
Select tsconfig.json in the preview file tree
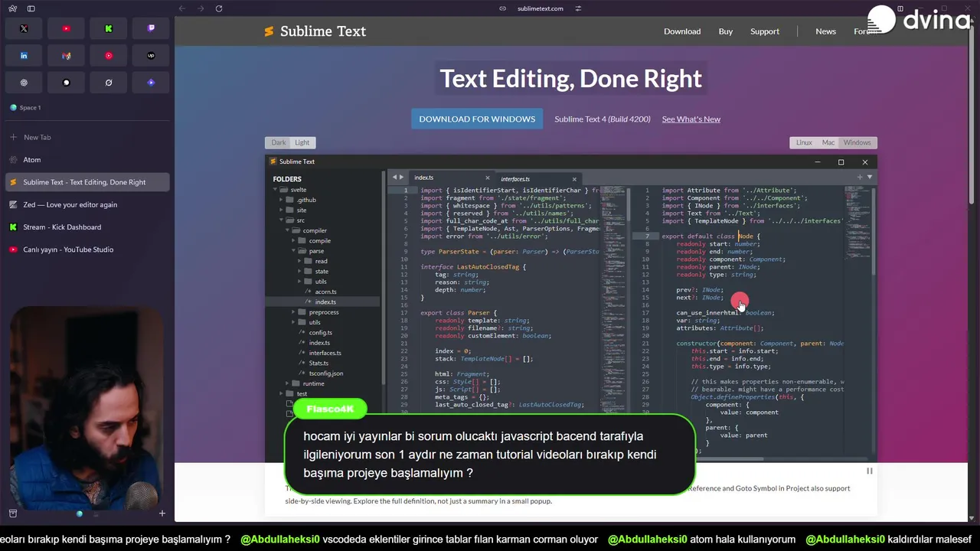(326, 373)
